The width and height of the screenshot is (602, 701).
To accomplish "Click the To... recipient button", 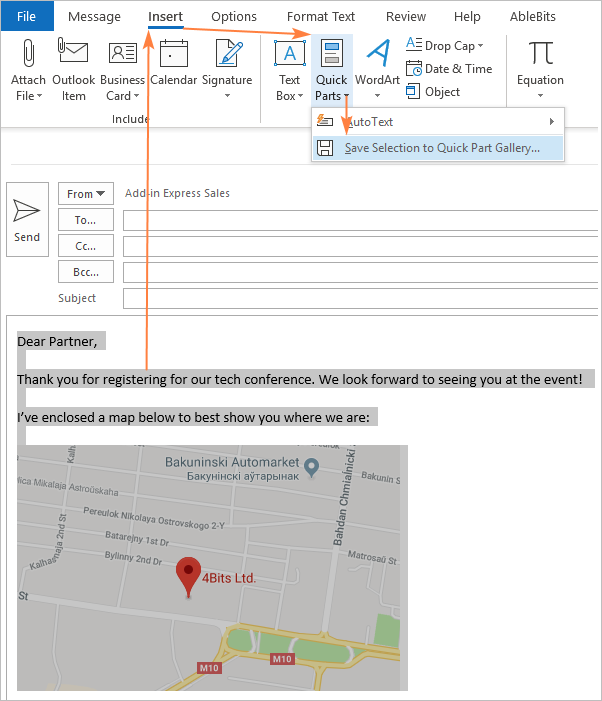I will coord(86,220).
